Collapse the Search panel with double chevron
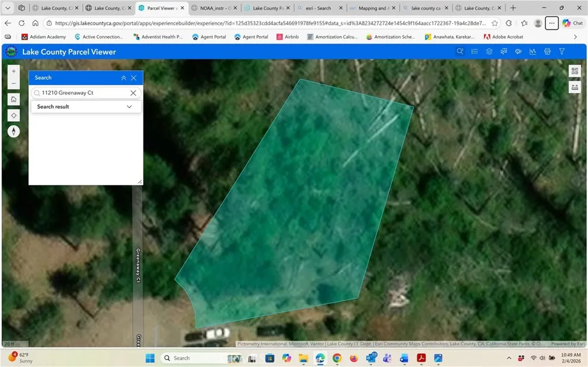The width and height of the screenshot is (588, 367). [123, 78]
